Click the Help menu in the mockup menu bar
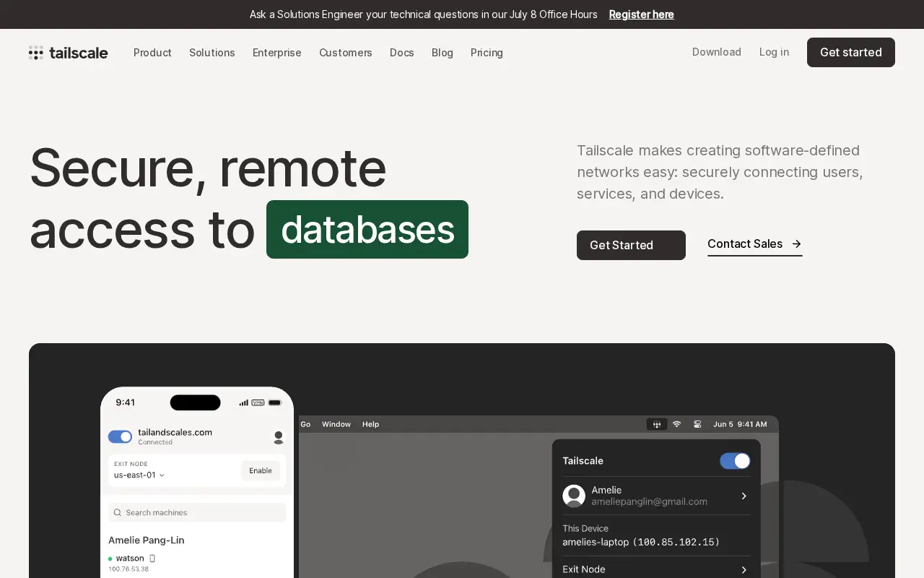Screen dimensions: 924x578 click(370, 424)
